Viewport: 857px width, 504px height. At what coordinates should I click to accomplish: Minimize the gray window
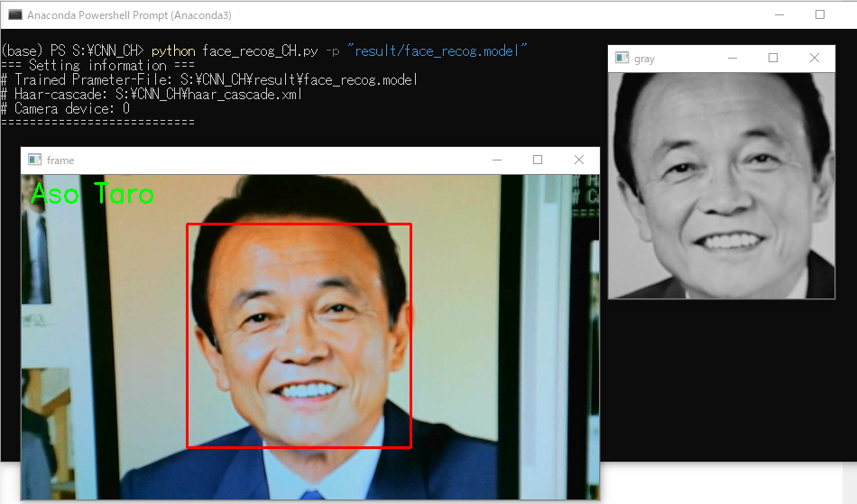pyautogui.click(x=733, y=58)
